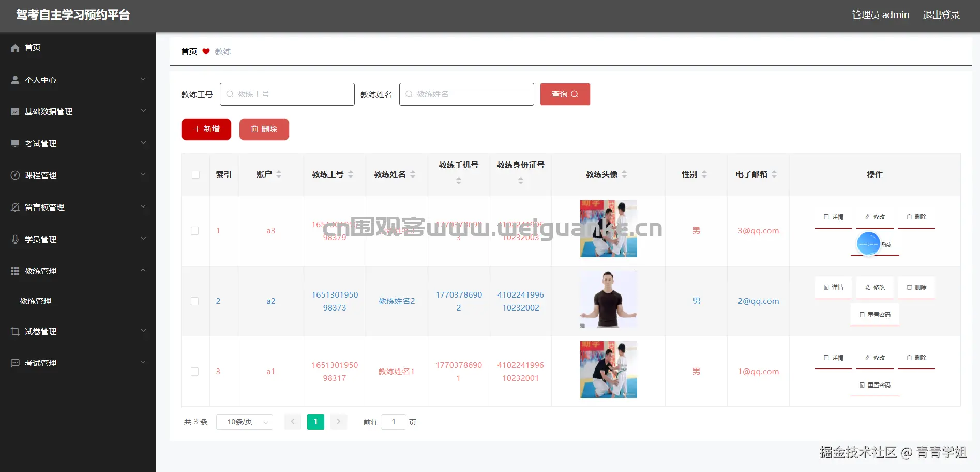Open 详情 for account a3 row
Image resolution: width=980 pixels, height=472 pixels.
[x=833, y=217]
